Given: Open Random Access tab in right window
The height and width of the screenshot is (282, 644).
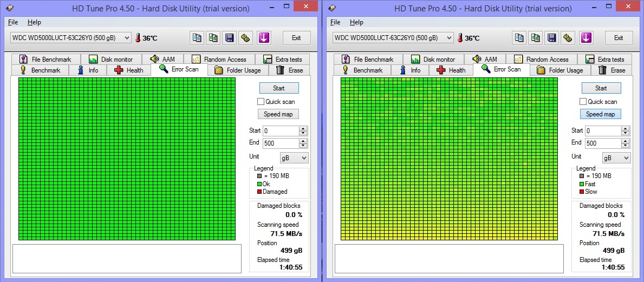Looking at the screenshot, I should click(x=541, y=59).
